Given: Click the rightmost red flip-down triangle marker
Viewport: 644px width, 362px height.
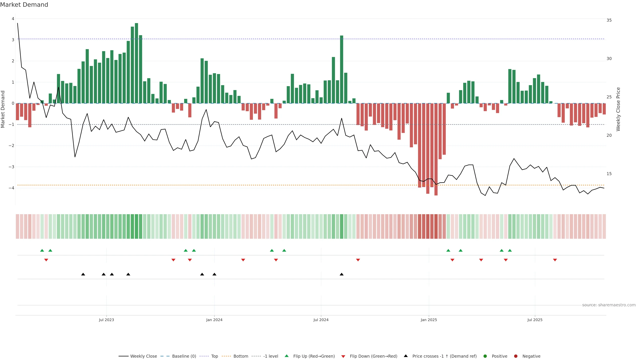Looking at the screenshot, I should (555, 260).
